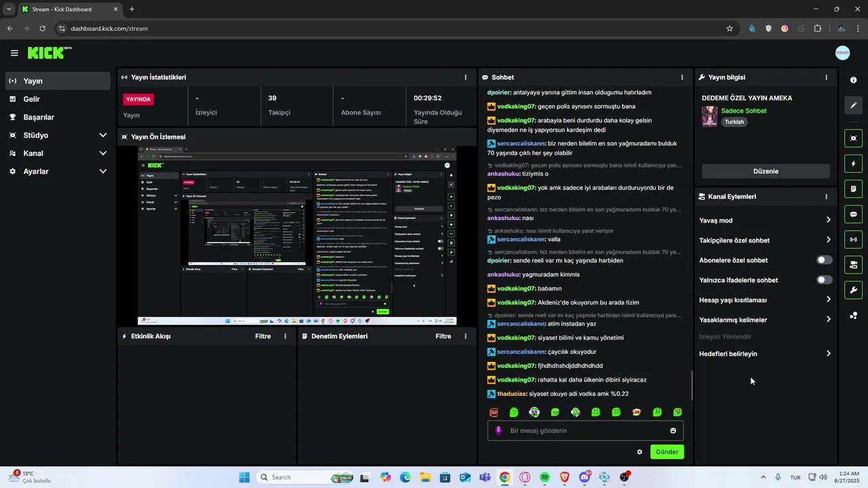Click the info icon in right rail
Screen dimensions: 868x488
(x=853, y=80)
